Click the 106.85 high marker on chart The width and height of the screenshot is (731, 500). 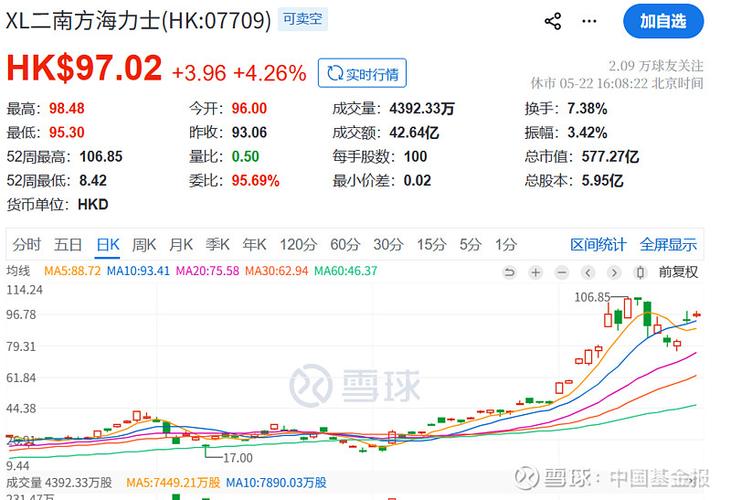(x=592, y=297)
